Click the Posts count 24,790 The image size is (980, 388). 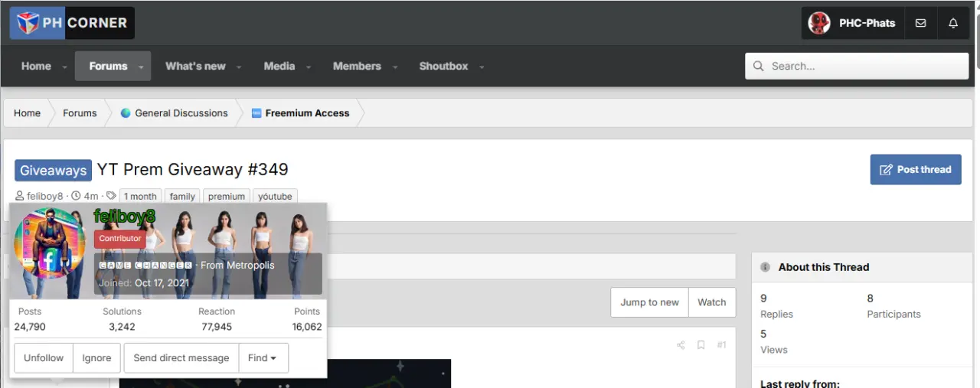(30, 327)
